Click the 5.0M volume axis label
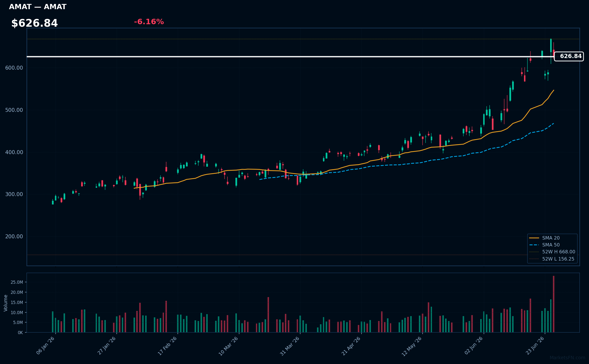 click(18, 323)
